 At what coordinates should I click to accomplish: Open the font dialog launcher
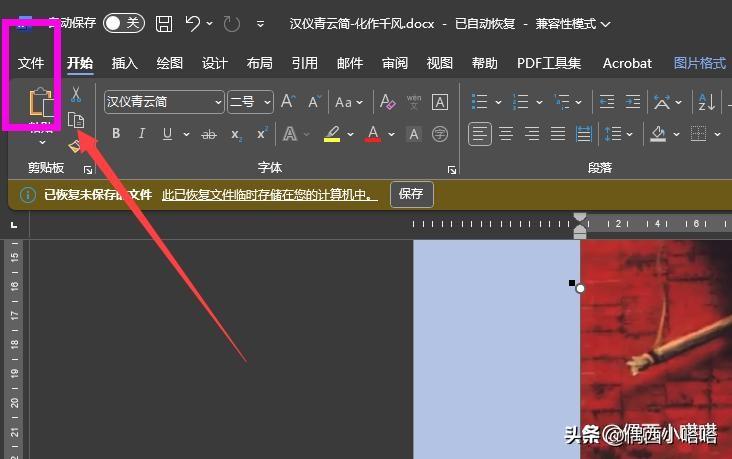tap(451, 170)
